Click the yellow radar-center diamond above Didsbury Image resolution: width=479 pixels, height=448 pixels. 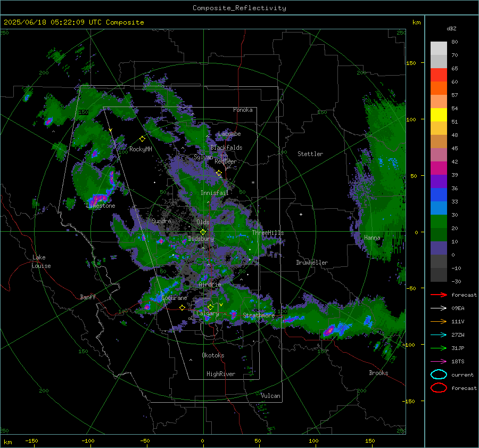pos(203,232)
